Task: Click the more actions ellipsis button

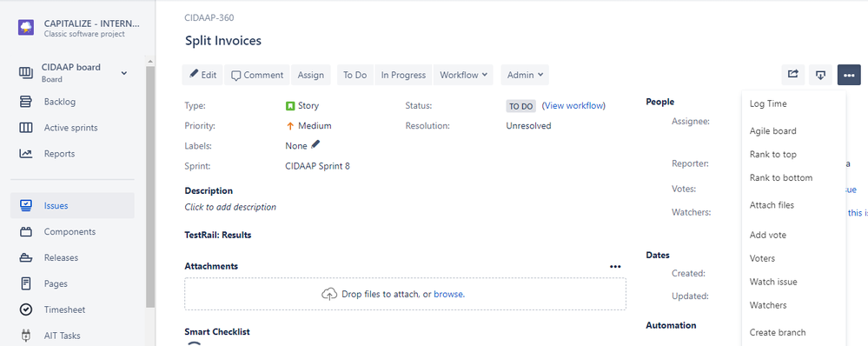Action: click(849, 75)
